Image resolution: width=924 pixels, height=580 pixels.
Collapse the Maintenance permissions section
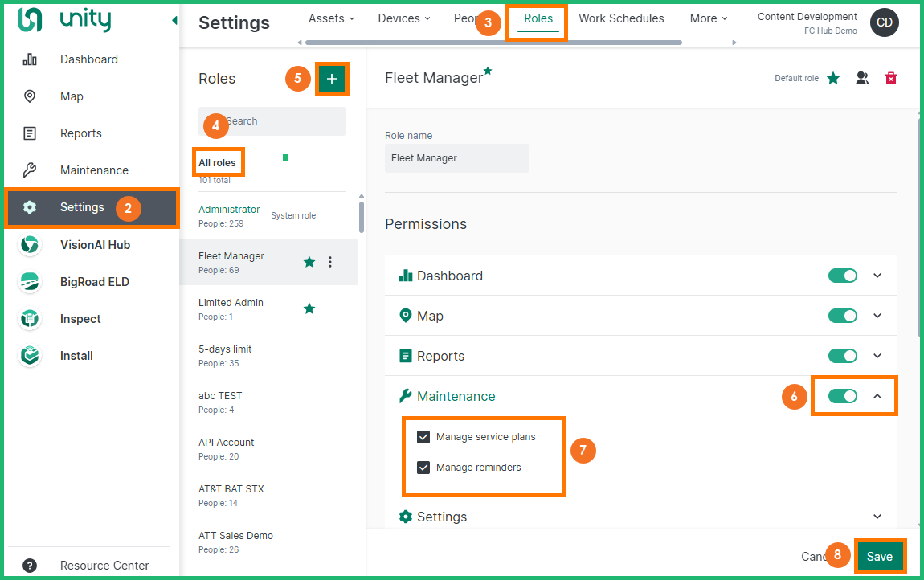tap(877, 396)
